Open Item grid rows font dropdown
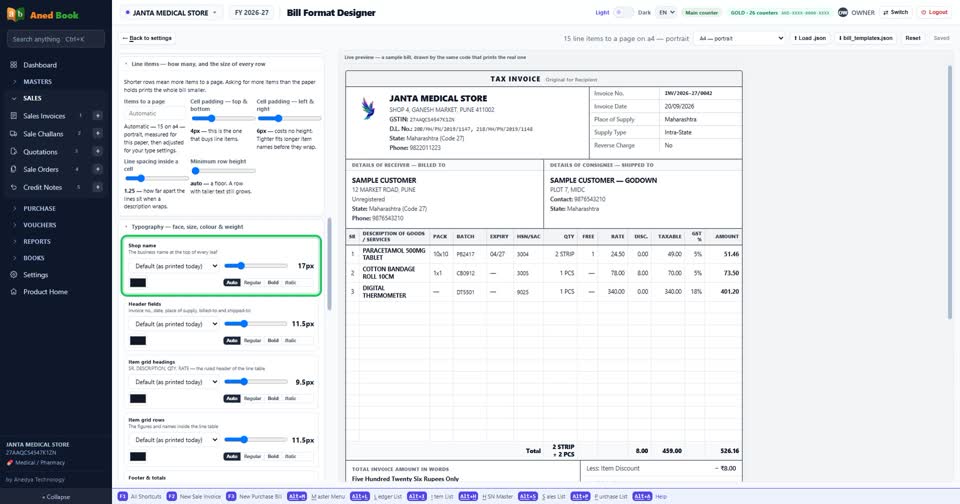960x504 pixels. (x=174, y=440)
